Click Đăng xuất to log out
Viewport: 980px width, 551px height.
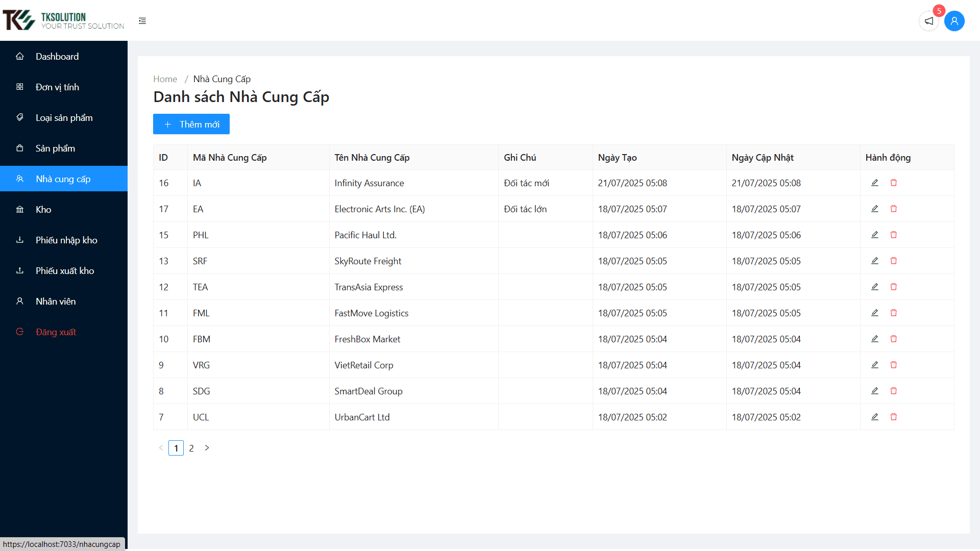point(56,332)
